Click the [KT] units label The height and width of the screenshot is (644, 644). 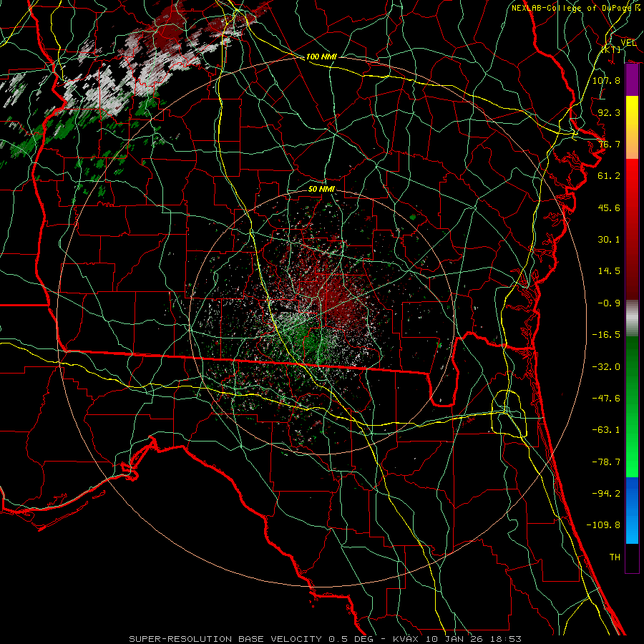(612, 49)
